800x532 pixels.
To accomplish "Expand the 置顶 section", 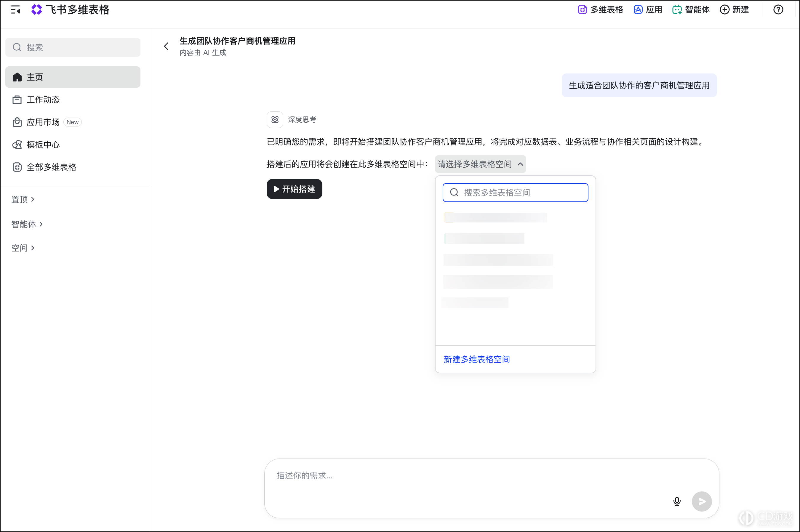I will pyautogui.click(x=23, y=200).
